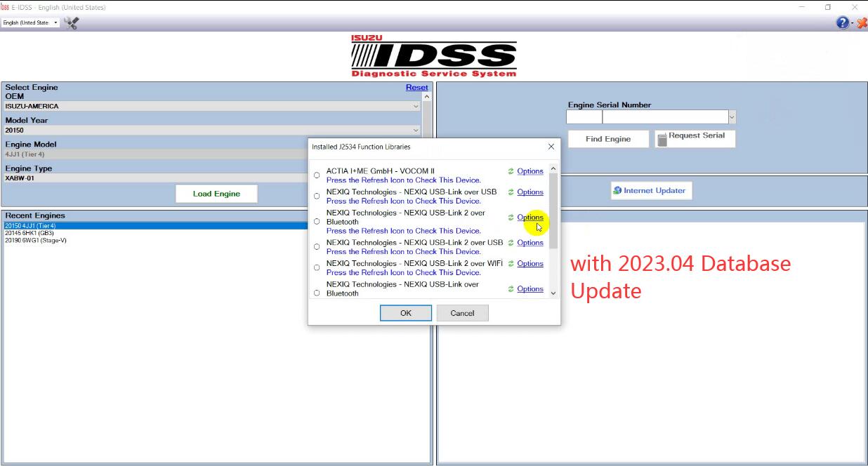Select ACTIA I+ME VOCOM II radio button
Screen dimensions: 868x466
(317, 175)
